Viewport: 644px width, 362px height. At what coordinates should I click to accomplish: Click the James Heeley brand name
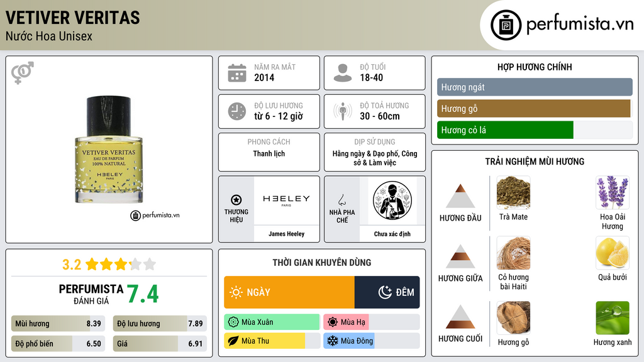tap(286, 234)
